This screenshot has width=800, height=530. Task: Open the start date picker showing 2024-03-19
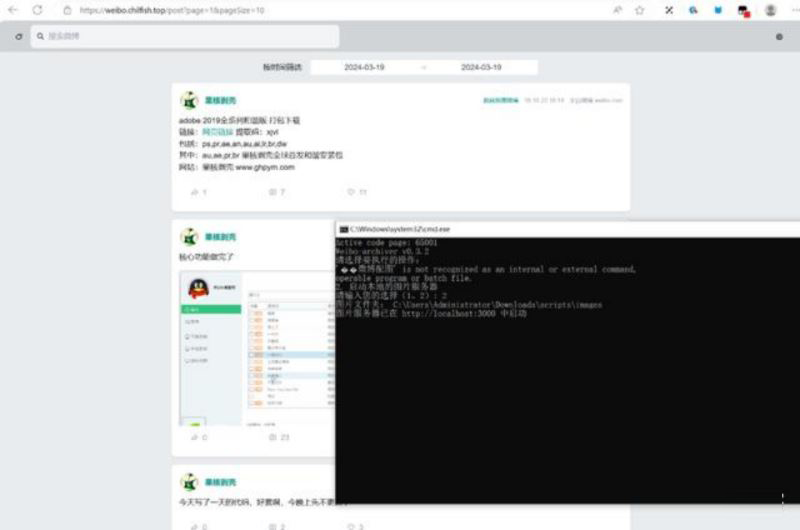coord(365,67)
